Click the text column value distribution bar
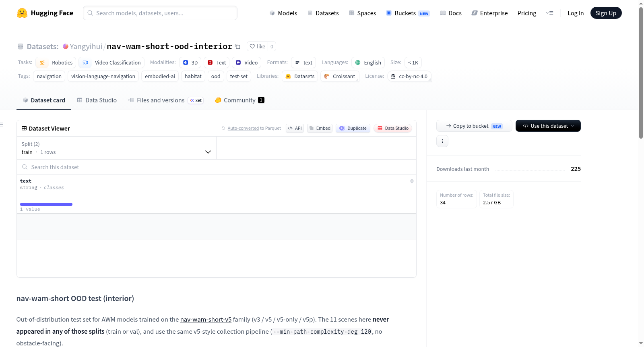The image size is (644, 347). pyautogui.click(x=46, y=204)
